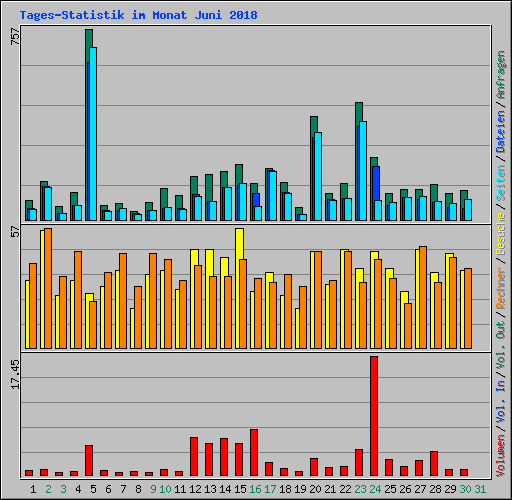Click day label '31' on the x-axis
The height and width of the screenshot is (500, 512).
coord(480,489)
